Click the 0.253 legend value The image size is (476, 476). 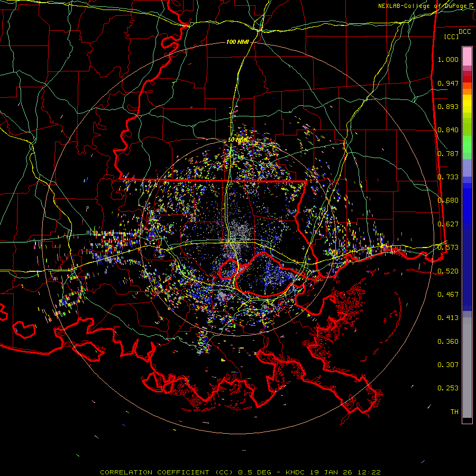(448, 388)
